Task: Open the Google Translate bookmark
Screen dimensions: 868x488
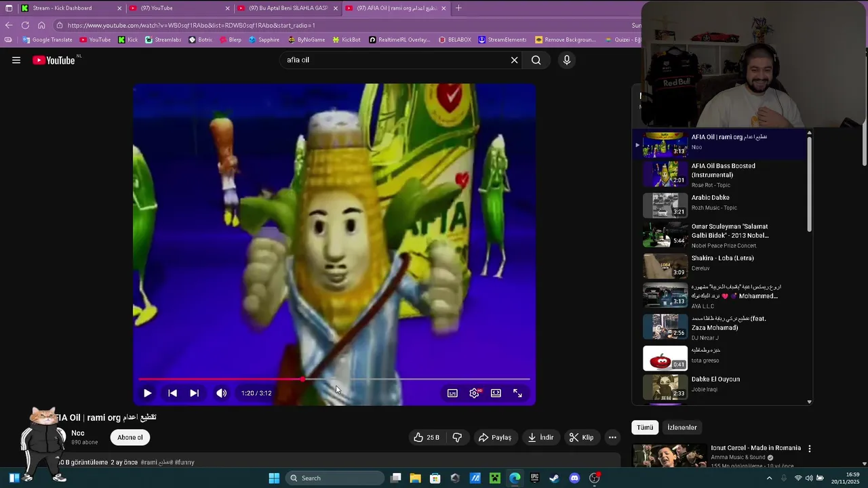Action: tap(47, 40)
